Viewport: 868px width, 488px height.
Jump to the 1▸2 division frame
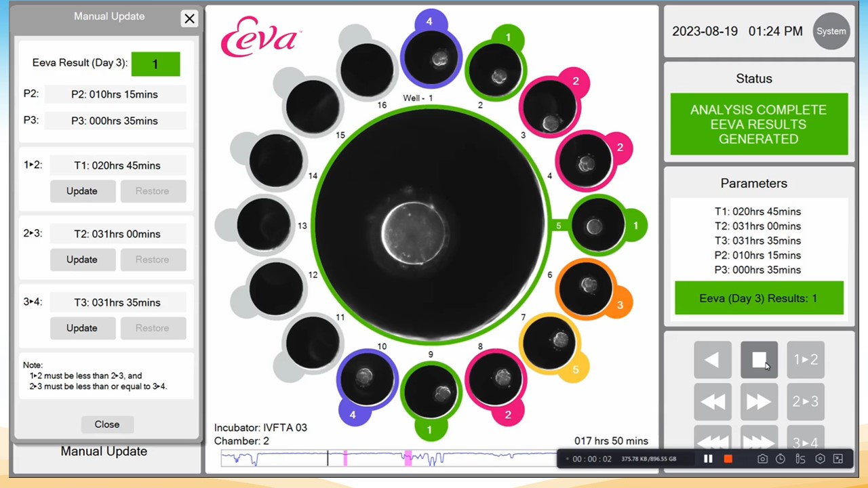[805, 360]
